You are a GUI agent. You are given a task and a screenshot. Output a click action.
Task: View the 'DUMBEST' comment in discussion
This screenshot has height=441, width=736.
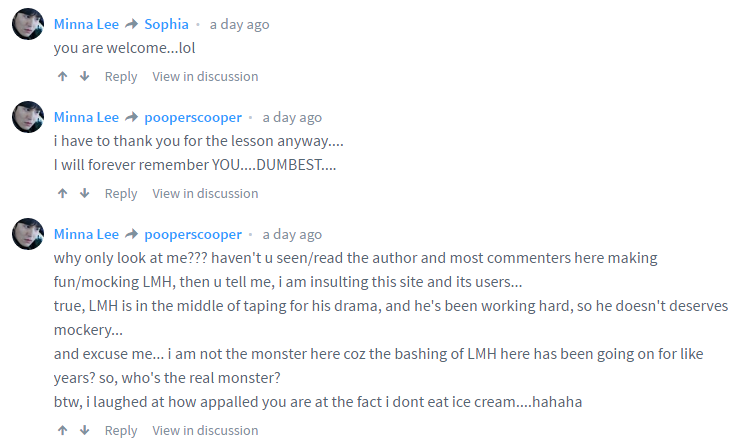click(205, 193)
